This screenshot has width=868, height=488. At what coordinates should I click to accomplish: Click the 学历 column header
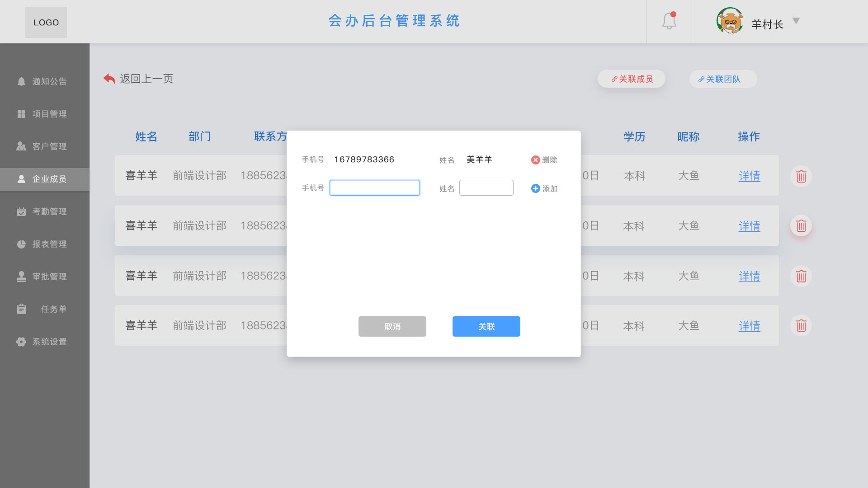point(634,136)
